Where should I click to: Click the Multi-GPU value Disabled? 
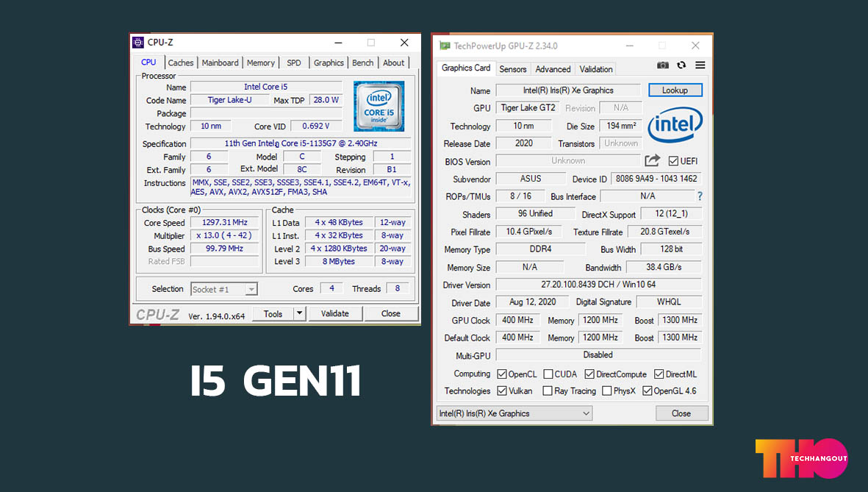(x=598, y=354)
